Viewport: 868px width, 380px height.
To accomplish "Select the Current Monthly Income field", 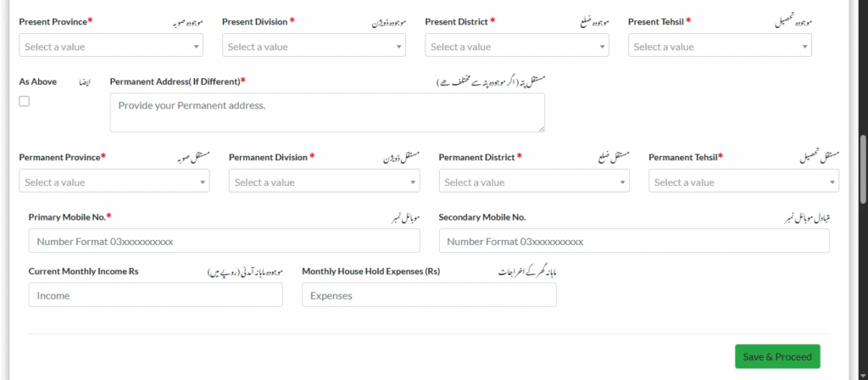I will point(155,295).
